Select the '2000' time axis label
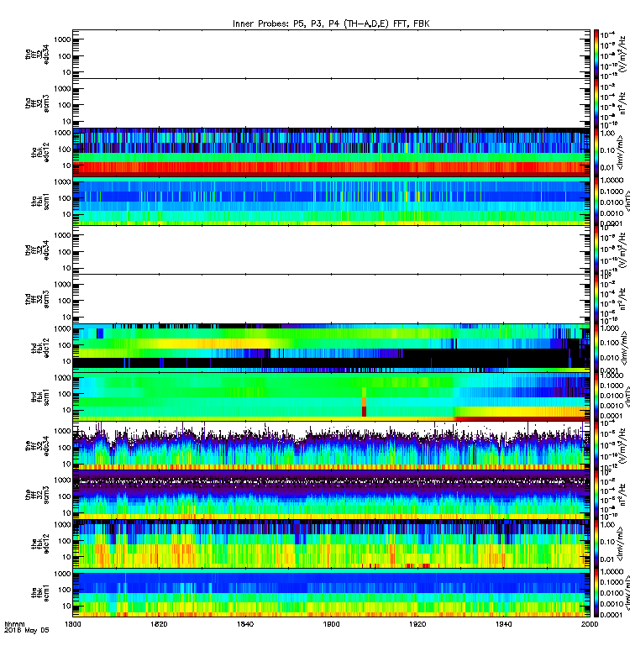Screen dimensions: 630x672 pyautogui.click(x=590, y=624)
